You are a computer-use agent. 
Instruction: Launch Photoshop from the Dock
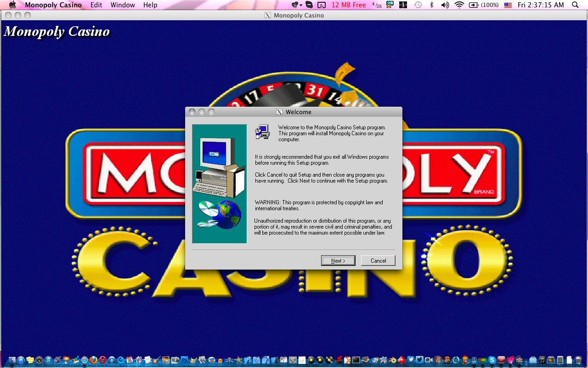point(184,360)
